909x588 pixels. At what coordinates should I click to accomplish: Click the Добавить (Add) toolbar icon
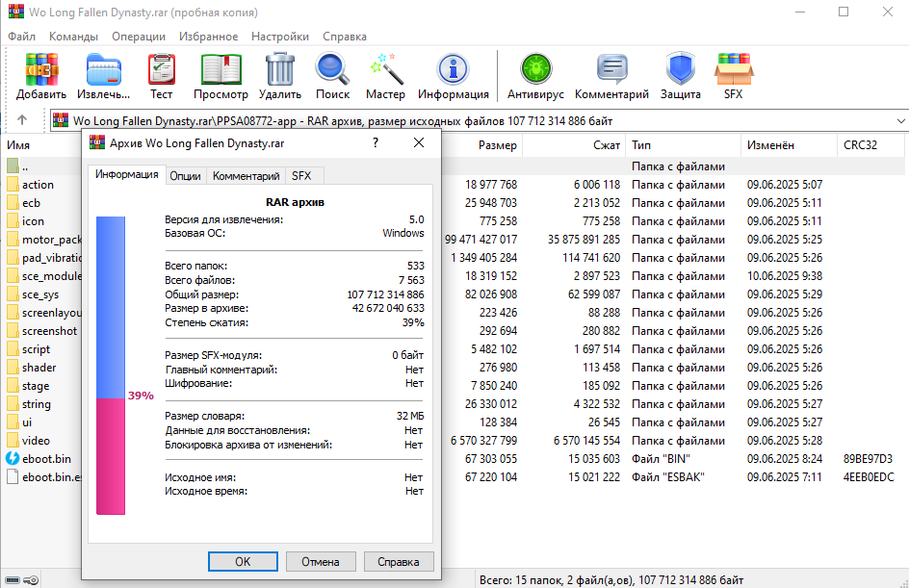pos(41,70)
